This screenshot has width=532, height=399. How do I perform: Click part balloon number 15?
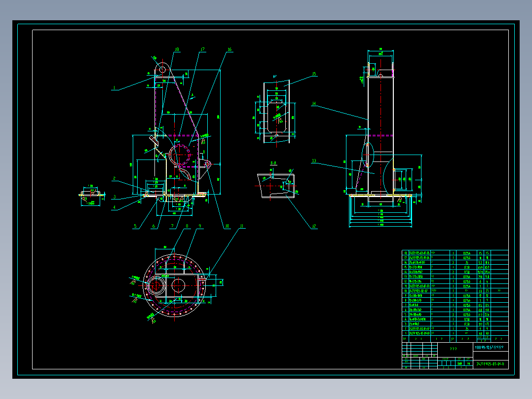pos(314,74)
